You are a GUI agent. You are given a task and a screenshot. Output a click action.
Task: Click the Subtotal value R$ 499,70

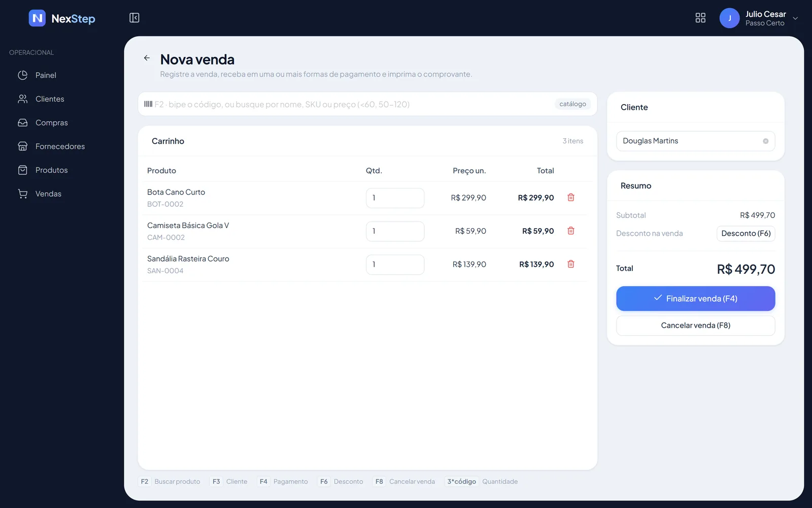pyautogui.click(x=757, y=215)
